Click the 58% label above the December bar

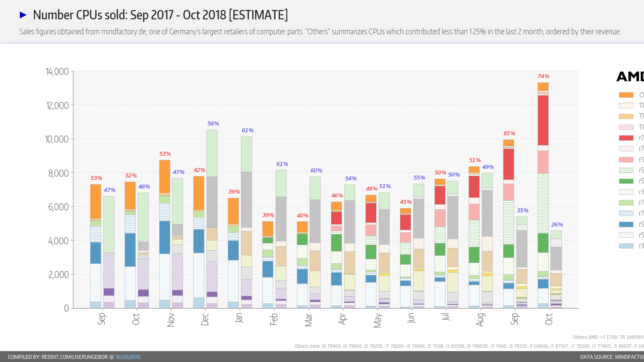click(x=213, y=123)
